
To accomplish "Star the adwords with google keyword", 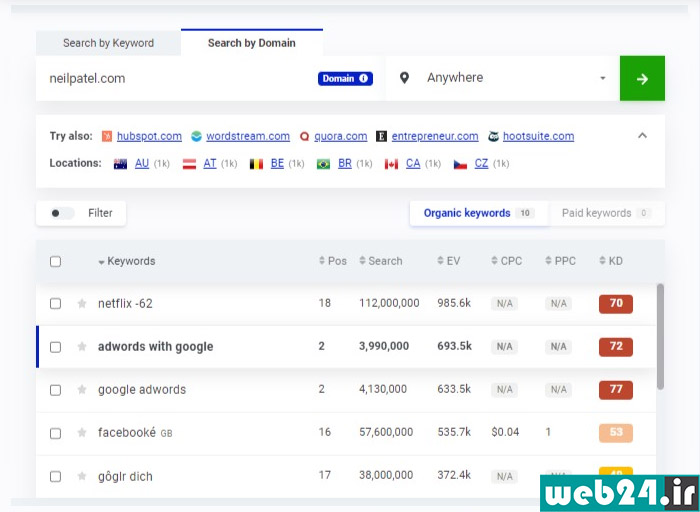I will 82,346.
